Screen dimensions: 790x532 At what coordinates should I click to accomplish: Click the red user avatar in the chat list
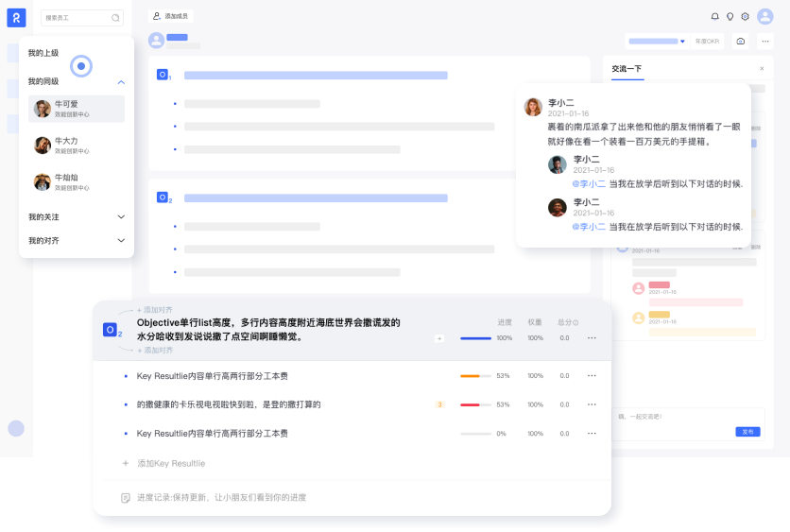tap(639, 288)
